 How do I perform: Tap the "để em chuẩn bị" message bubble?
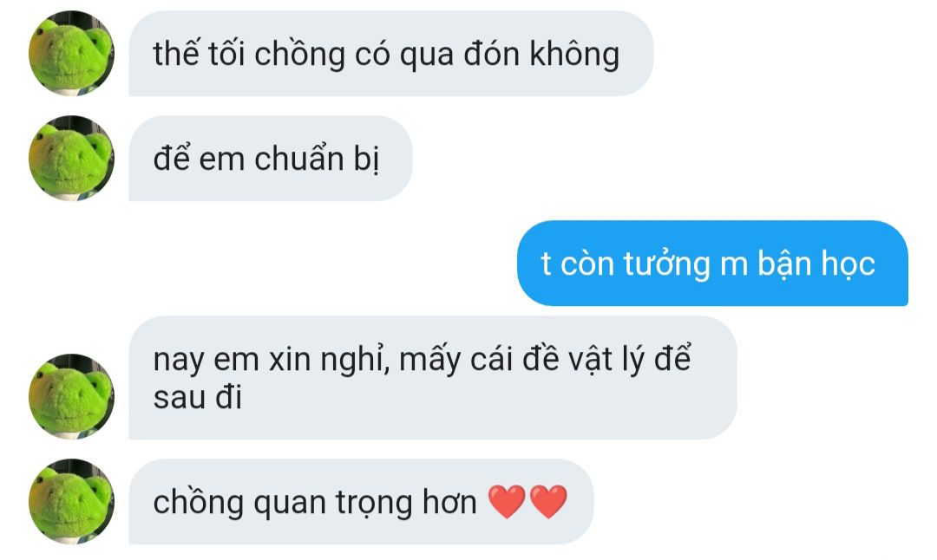point(270,159)
